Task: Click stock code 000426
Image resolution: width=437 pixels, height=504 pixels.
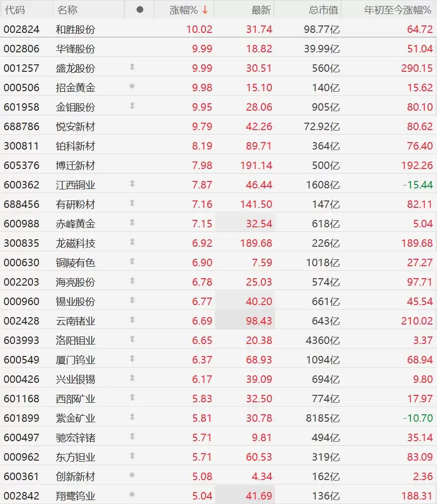Action: pos(21,379)
